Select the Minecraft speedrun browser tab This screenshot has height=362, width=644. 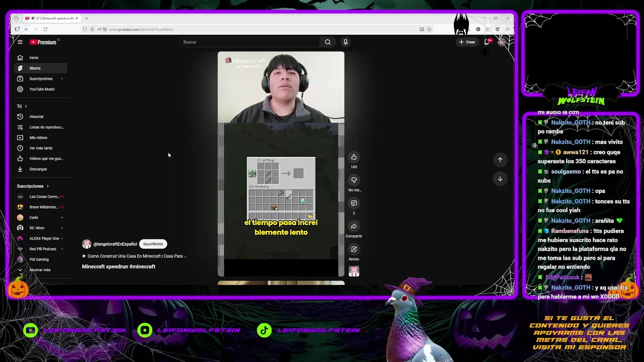52,19
